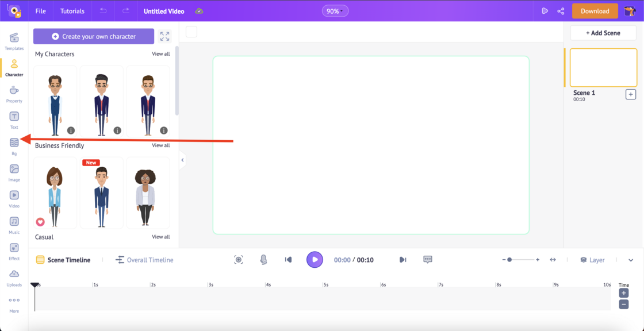Show info for the first My Characters avatar
The width and height of the screenshot is (644, 331).
click(70, 130)
